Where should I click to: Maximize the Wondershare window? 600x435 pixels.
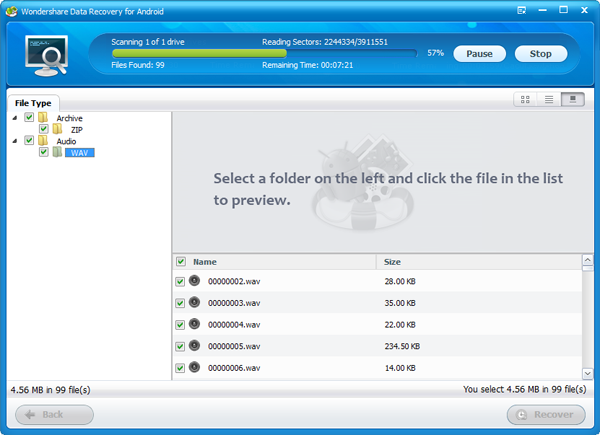click(563, 10)
